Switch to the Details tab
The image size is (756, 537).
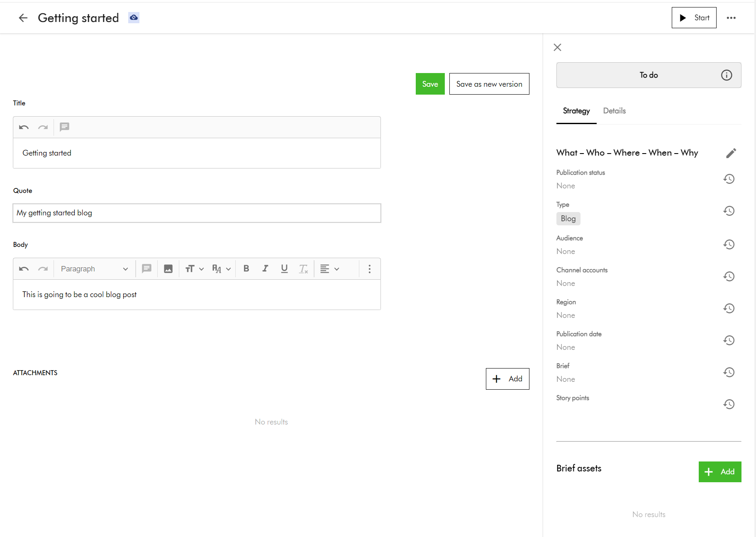pyautogui.click(x=615, y=111)
